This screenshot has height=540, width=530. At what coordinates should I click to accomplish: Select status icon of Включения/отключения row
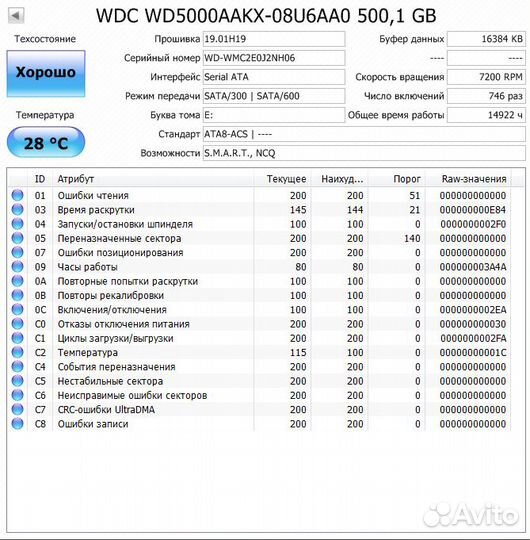coord(18,309)
